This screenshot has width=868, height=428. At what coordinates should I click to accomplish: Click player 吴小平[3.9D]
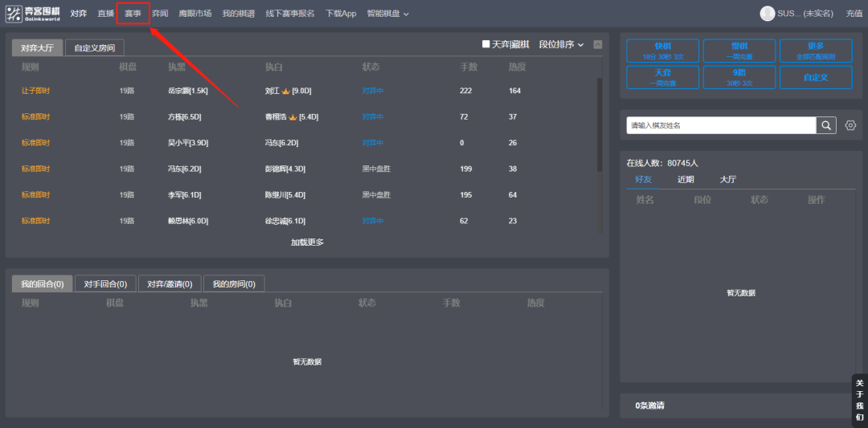point(187,143)
